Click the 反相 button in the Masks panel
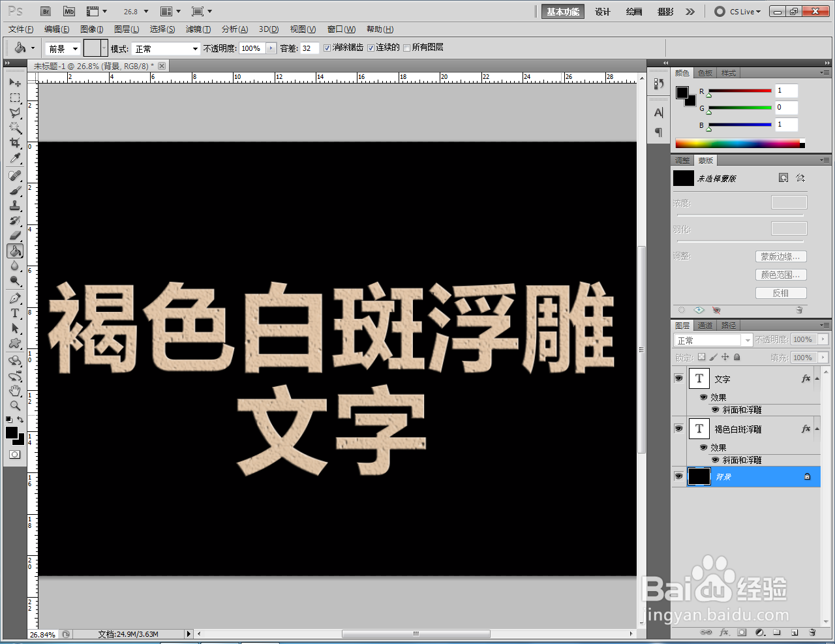This screenshot has width=835, height=644. (x=781, y=292)
